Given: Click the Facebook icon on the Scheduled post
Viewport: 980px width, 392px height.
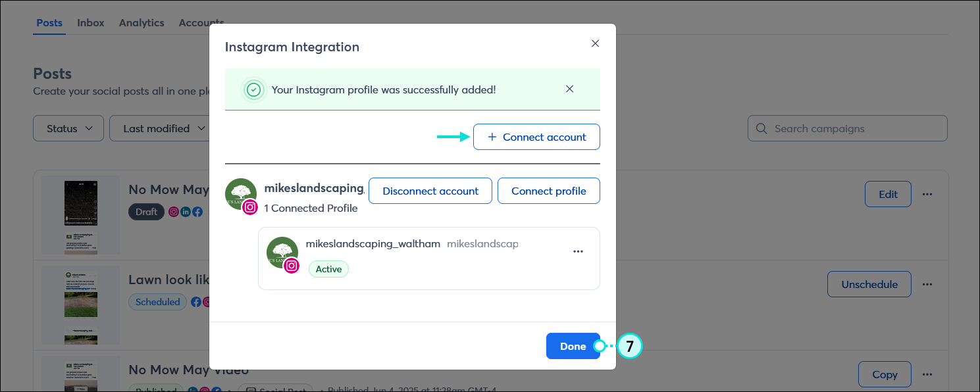Looking at the screenshot, I should (x=196, y=302).
